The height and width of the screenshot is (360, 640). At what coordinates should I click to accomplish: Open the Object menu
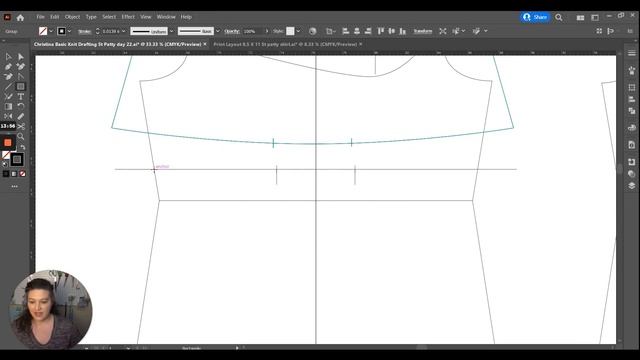pos(72,17)
